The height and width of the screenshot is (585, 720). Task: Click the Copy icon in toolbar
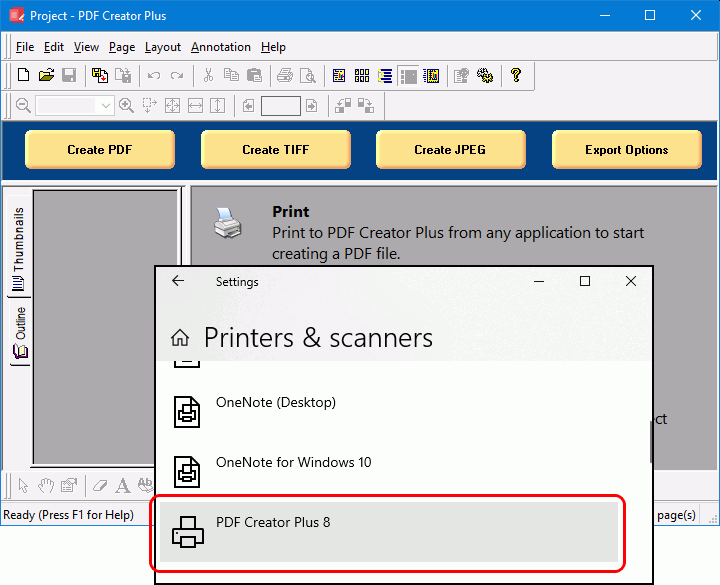coord(231,75)
